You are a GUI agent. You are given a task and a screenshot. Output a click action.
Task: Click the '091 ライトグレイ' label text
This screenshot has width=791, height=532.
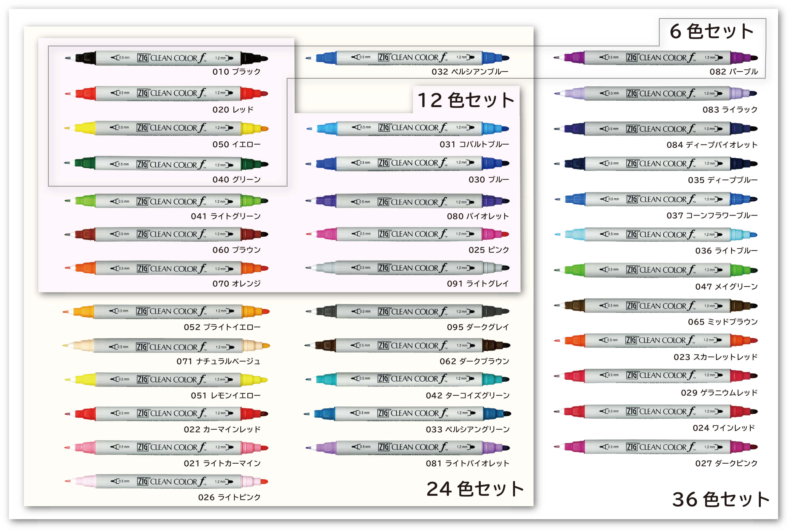478,284
